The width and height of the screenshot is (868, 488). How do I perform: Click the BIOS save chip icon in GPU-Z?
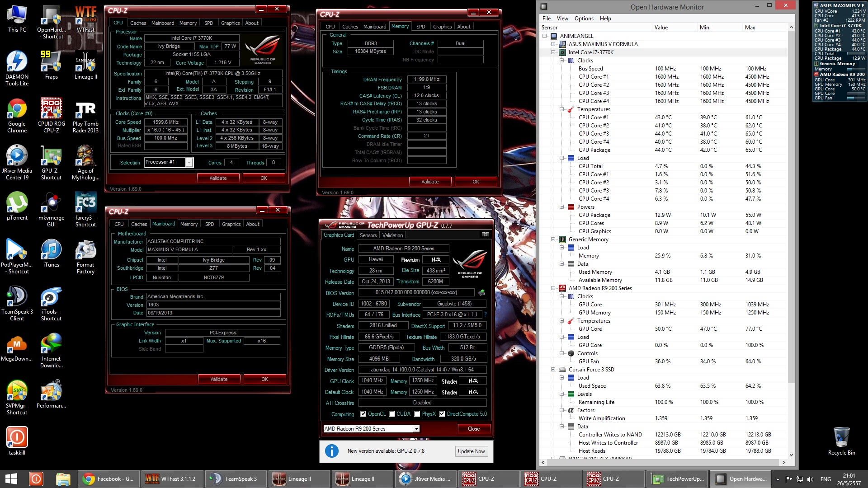tap(481, 293)
